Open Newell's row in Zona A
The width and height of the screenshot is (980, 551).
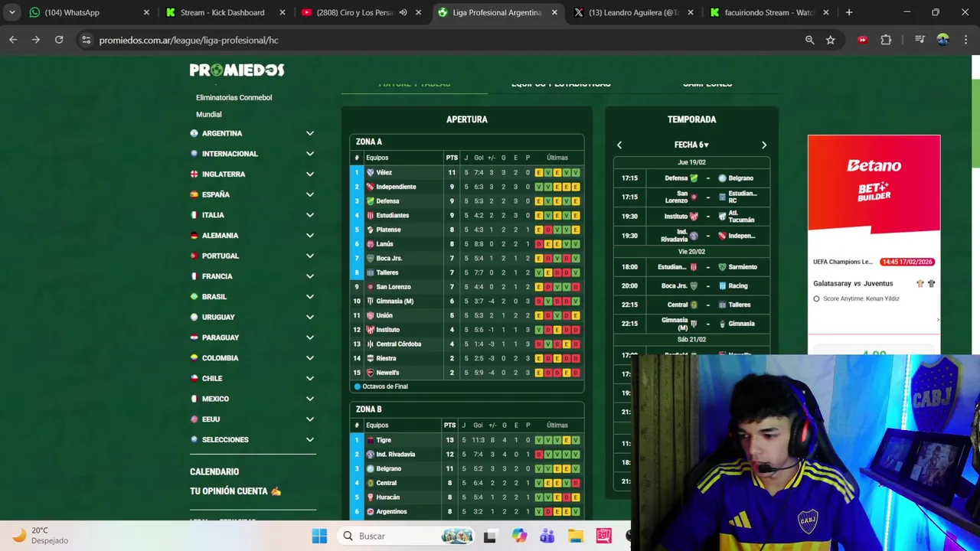(467, 373)
